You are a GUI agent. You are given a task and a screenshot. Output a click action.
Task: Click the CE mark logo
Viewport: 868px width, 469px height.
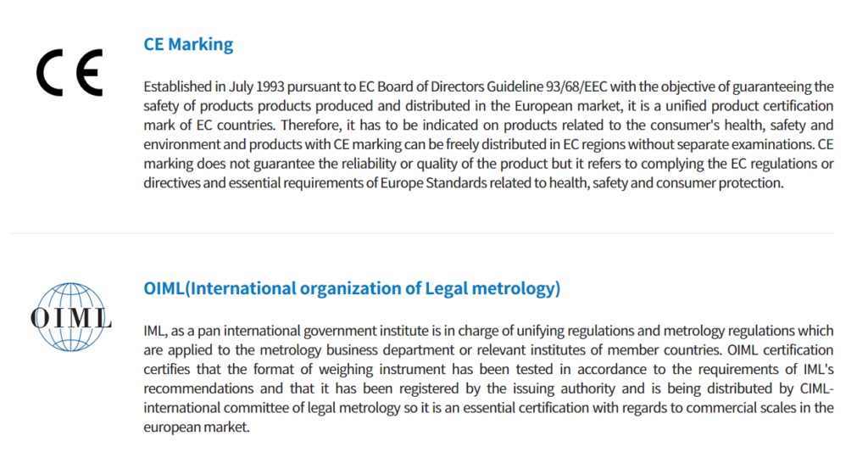tap(69, 73)
